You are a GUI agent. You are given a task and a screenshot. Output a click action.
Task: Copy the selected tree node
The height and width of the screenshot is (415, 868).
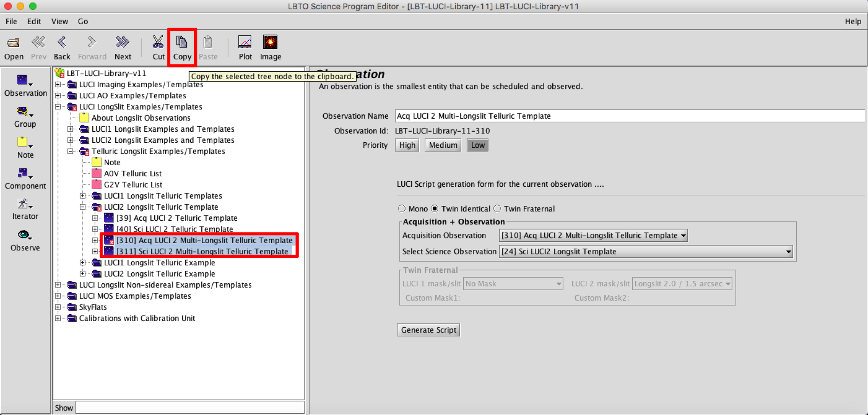tap(182, 42)
